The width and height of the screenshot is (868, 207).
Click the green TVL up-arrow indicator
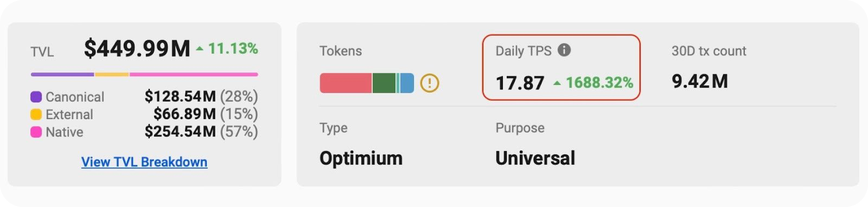199,48
